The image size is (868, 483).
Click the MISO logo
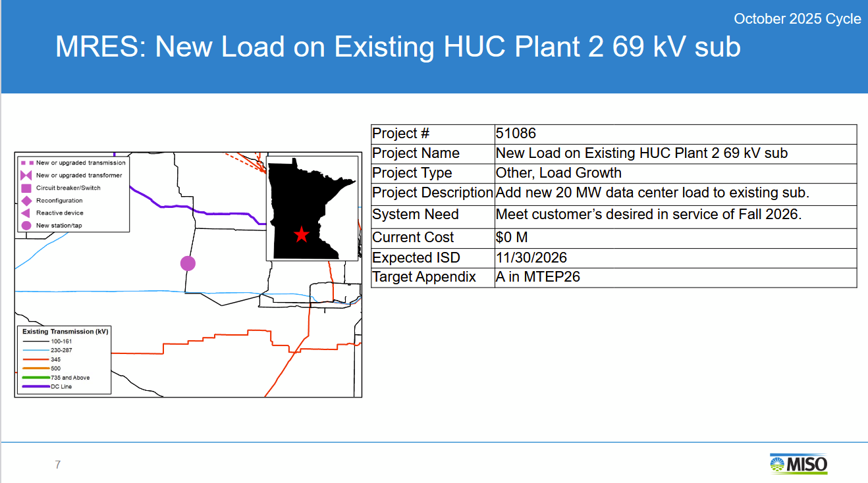point(798,463)
